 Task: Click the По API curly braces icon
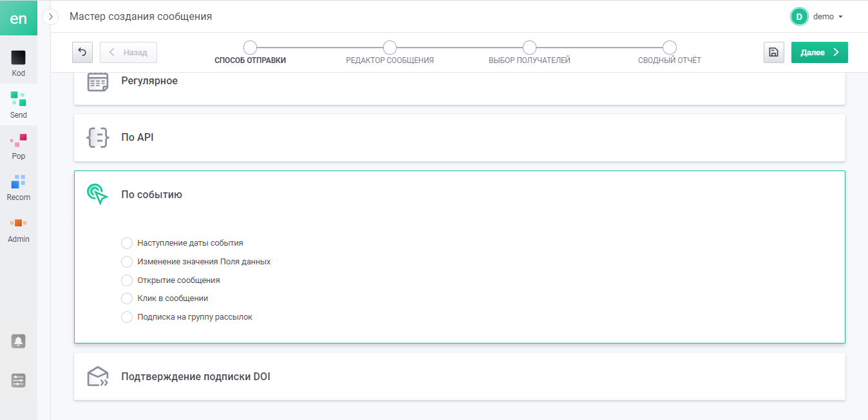point(98,138)
